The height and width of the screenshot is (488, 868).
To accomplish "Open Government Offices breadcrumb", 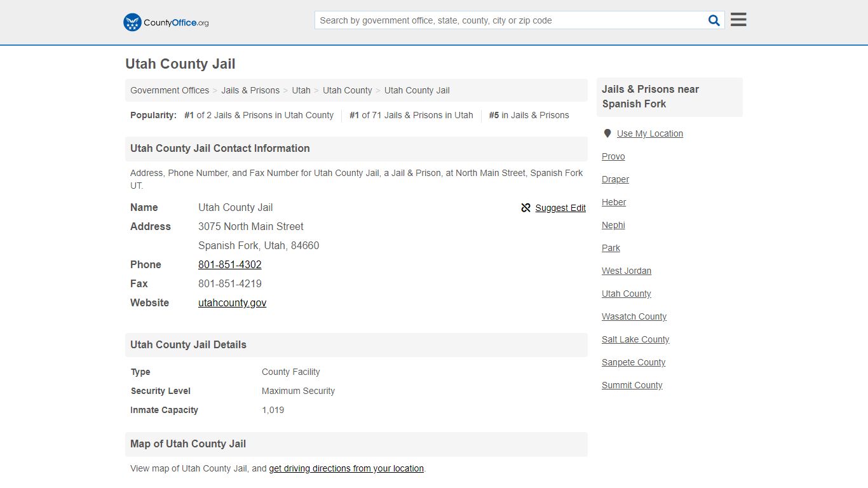I will [x=170, y=90].
